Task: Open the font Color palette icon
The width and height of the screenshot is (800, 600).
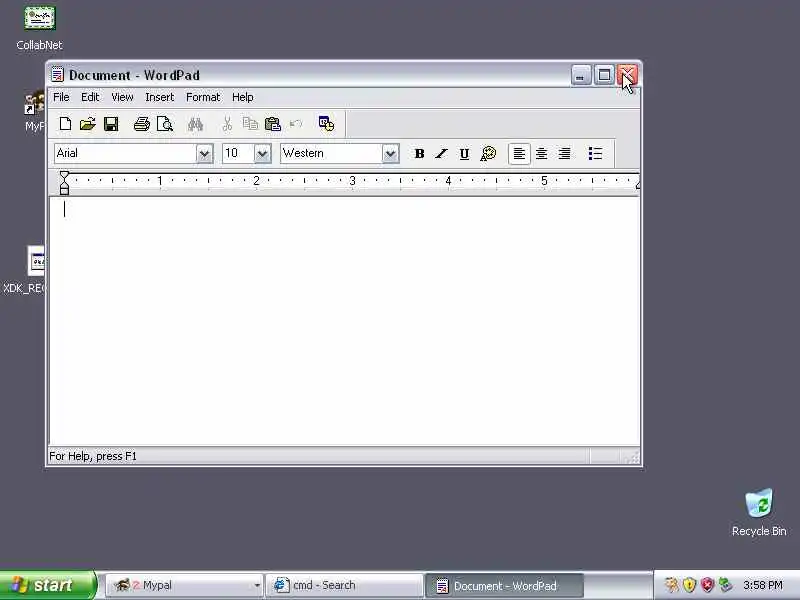Action: [x=488, y=154]
